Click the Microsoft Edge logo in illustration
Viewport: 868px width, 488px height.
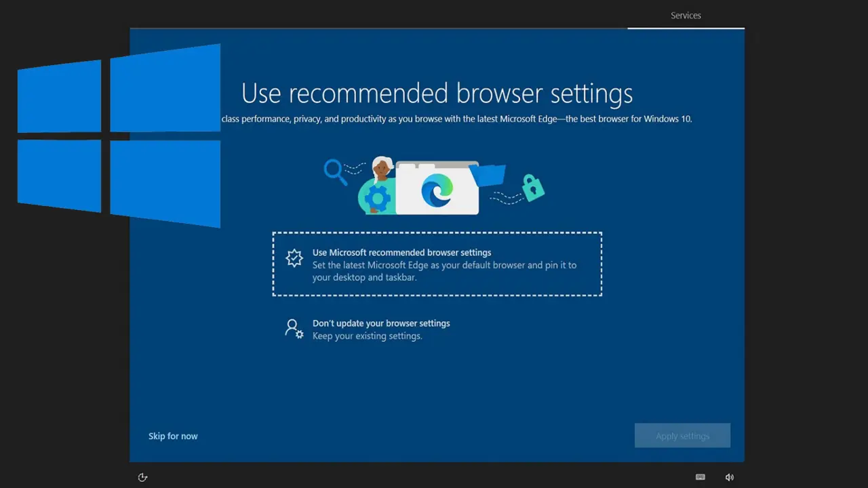437,190
